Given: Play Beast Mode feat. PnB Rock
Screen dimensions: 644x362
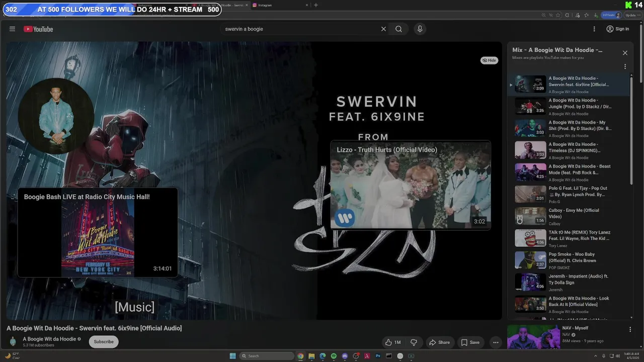Looking at the screenshot, I should coord(569,172).
